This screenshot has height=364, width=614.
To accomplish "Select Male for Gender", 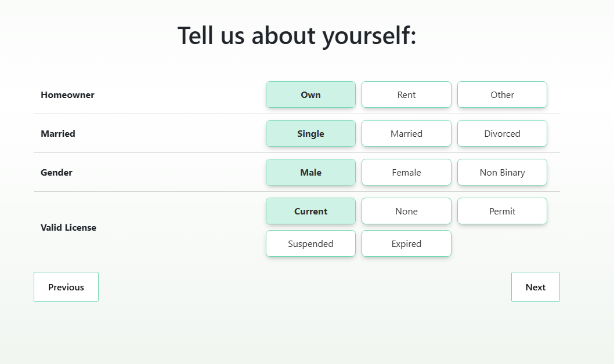I will coord(310,172).
